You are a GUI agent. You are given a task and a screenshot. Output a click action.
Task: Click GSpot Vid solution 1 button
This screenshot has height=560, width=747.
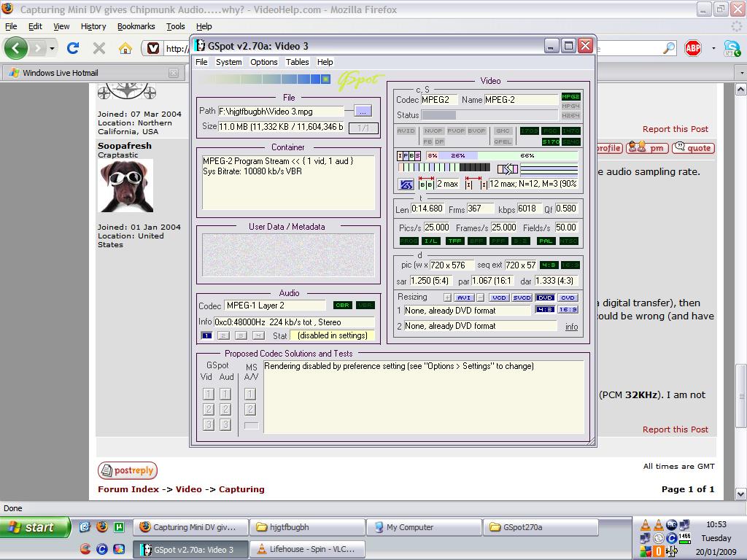[x=208, y=394]
